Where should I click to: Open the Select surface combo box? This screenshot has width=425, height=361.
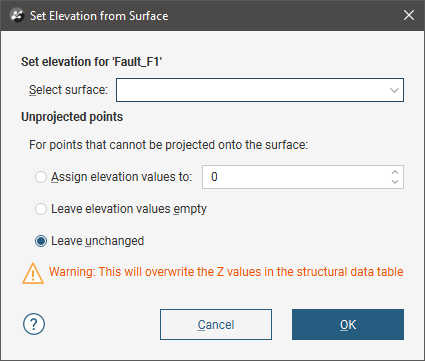click(x=260, y=90)
